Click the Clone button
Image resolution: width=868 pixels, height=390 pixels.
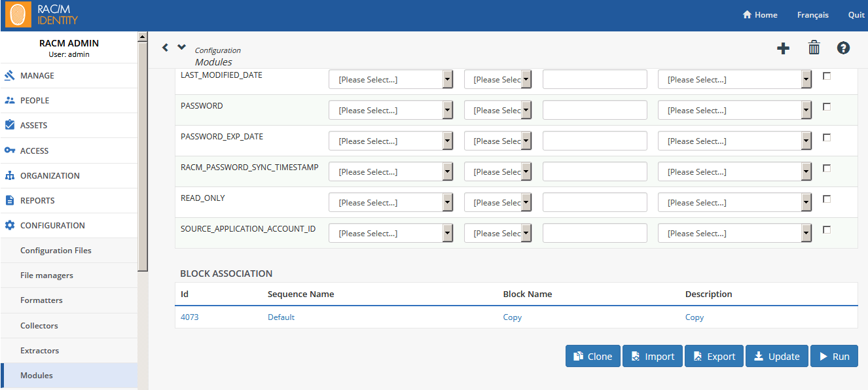pos(593,357)
